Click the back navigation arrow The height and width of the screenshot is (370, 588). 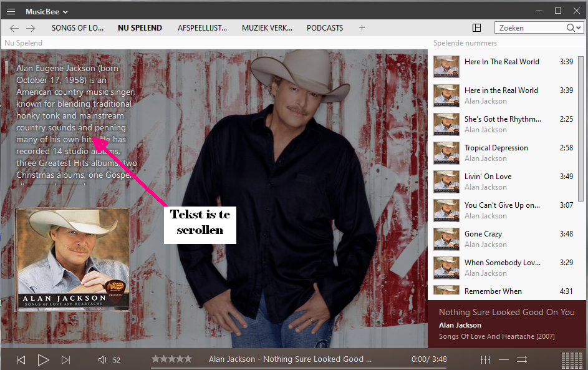(x=14, y=28)
